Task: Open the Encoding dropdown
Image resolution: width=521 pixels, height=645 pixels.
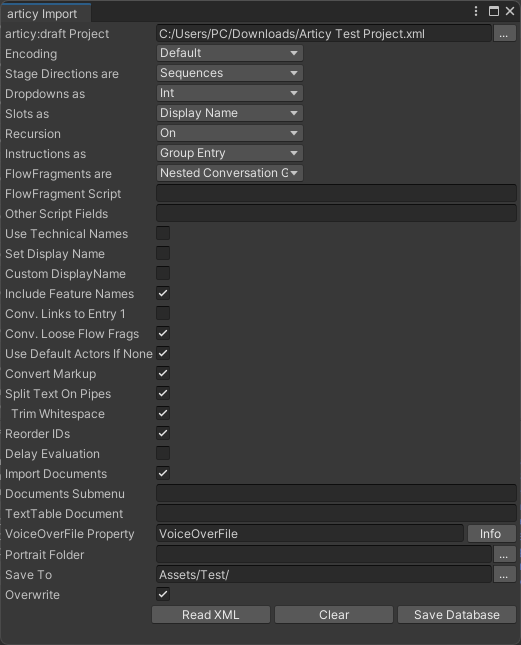Action: pos(229,53)
